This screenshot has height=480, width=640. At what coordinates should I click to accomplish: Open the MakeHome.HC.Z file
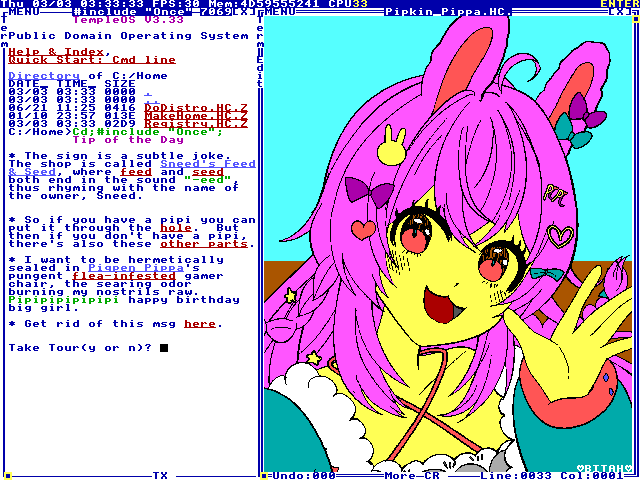196,116
